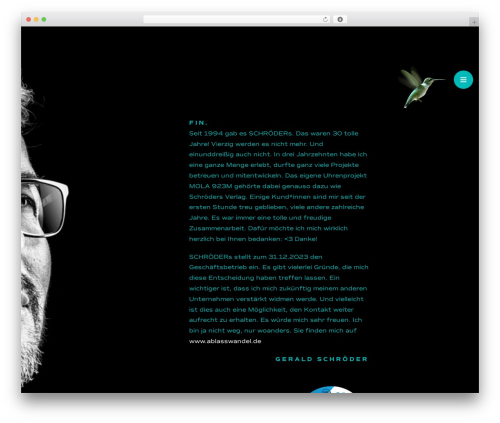Image resolution: width=500 pixels, height=423 pixels.
Task: Open a new tab with plus button
Action: coord(474,22)
